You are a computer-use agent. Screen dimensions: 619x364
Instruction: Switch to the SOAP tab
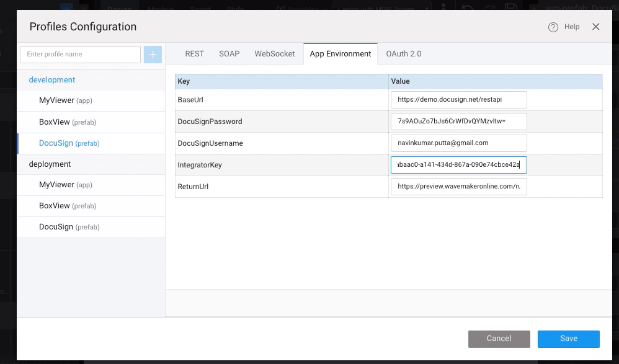point(229,54)
